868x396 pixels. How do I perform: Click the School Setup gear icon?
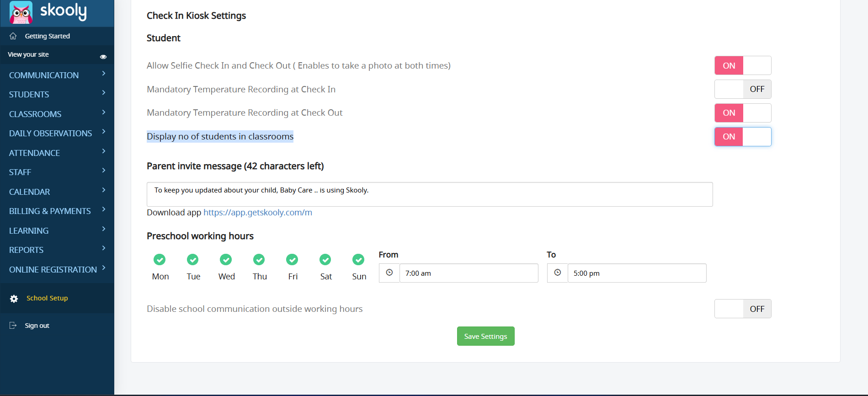pos(14,299)
